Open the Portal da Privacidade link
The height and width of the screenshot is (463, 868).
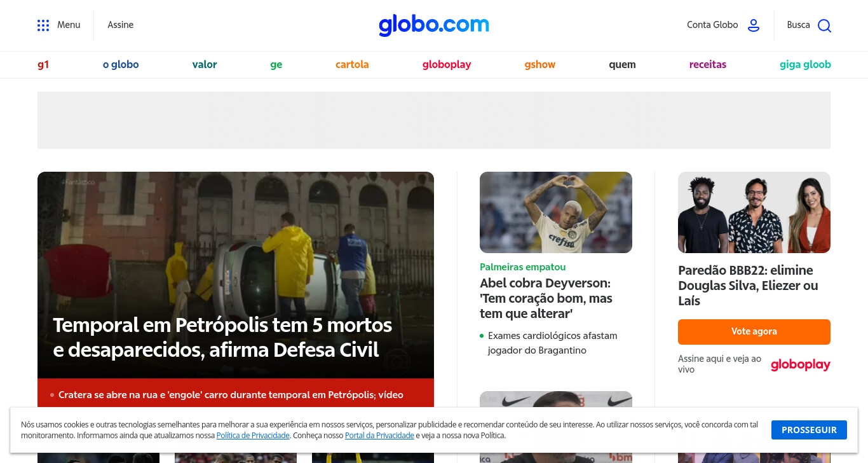click(x=379, y=436)
